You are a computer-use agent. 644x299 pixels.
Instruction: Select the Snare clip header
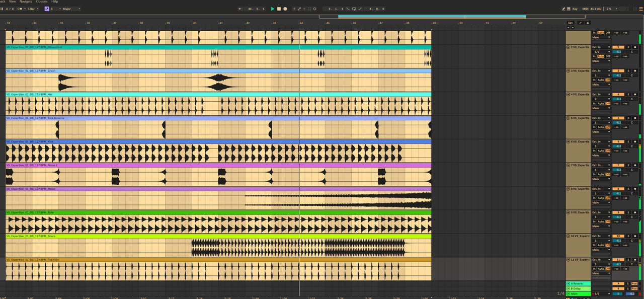click(218, 236)
